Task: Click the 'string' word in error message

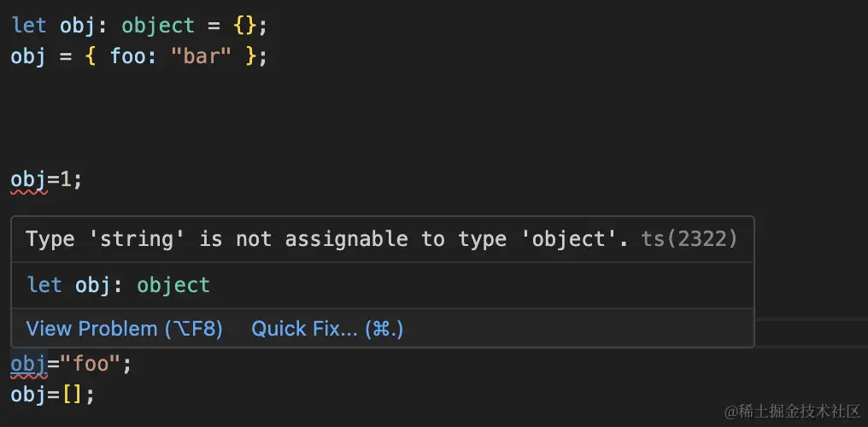Action: pos(138,238)
